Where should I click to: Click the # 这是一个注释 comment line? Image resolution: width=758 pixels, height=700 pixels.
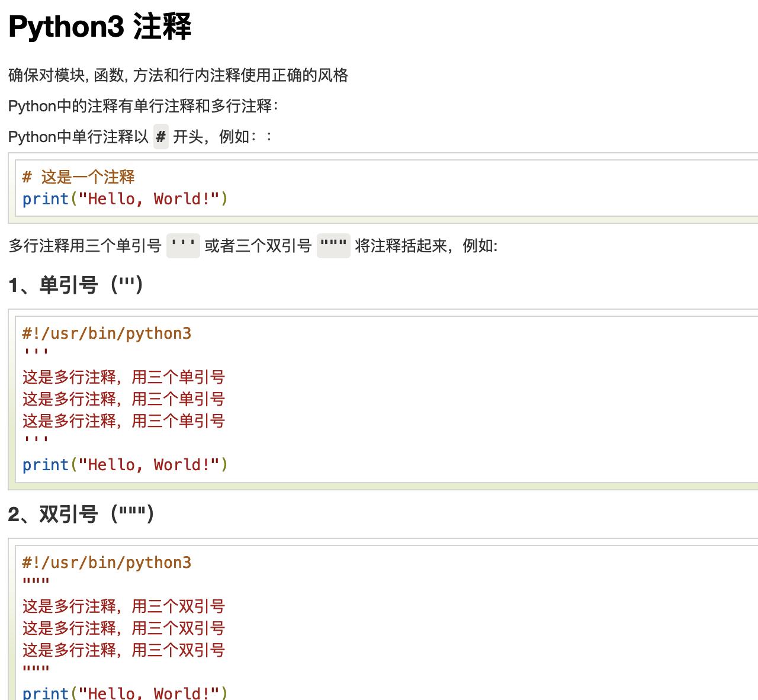79,177
